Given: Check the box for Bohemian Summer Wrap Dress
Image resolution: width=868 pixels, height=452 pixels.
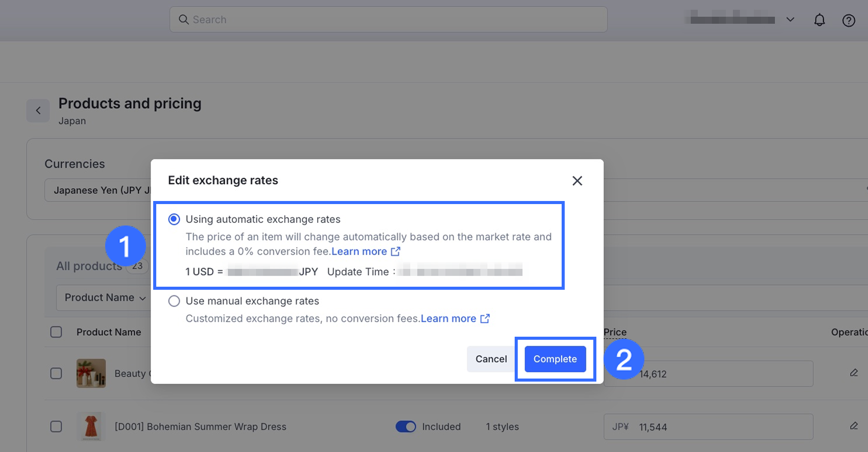Looking at the screenshot, I should click(56, 426).
